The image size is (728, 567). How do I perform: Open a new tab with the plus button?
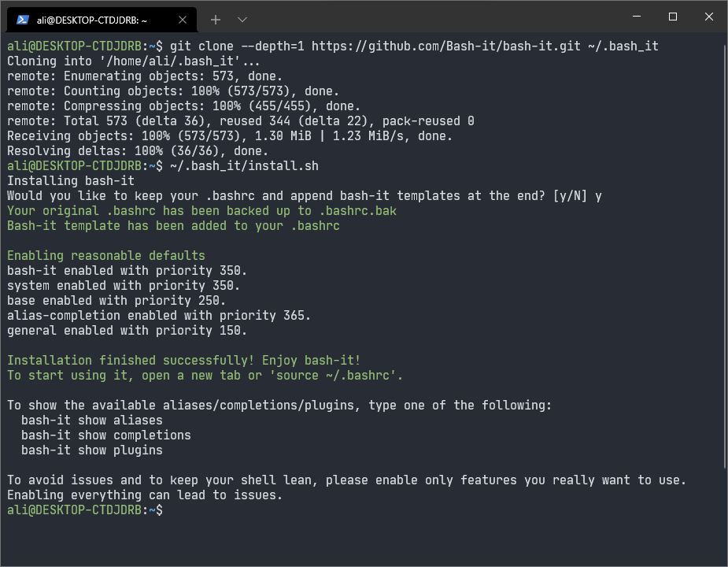point(216,20)
